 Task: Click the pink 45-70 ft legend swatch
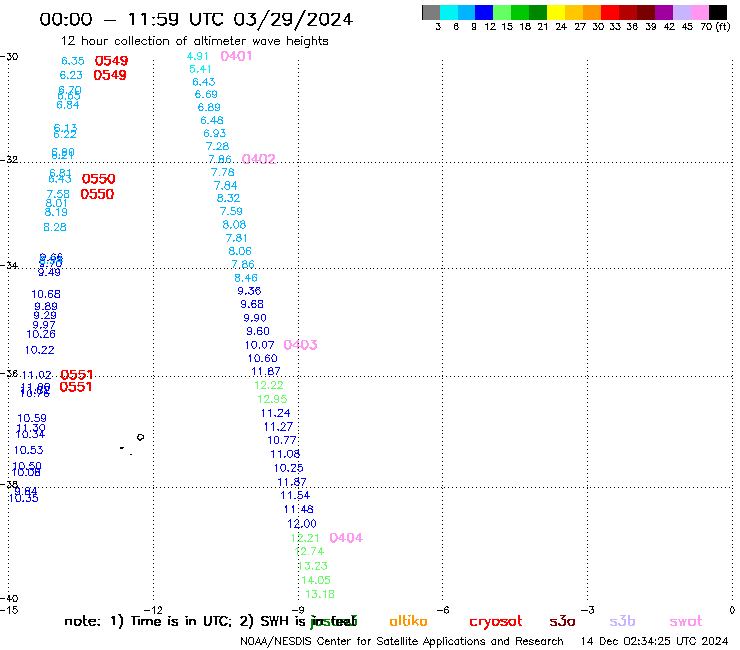click(x=699, y=12)
